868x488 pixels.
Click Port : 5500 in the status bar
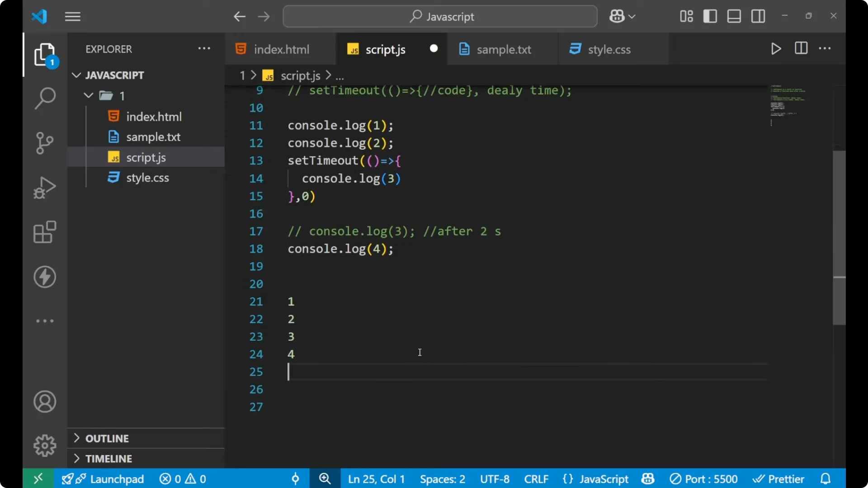pos(703,479)
